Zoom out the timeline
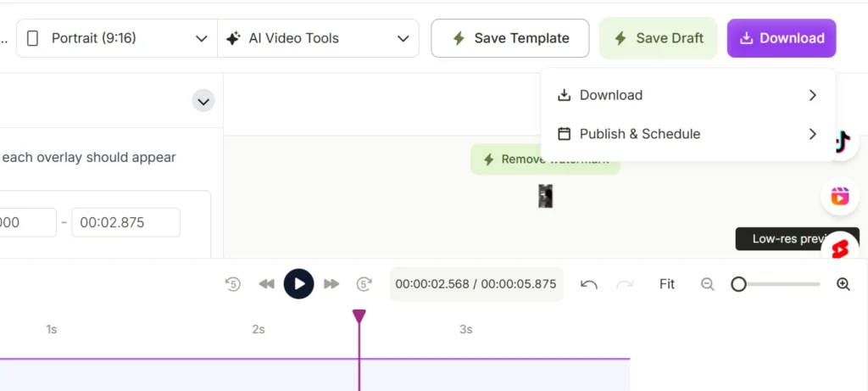Screen dimensions: 868x391 point(708,284)
